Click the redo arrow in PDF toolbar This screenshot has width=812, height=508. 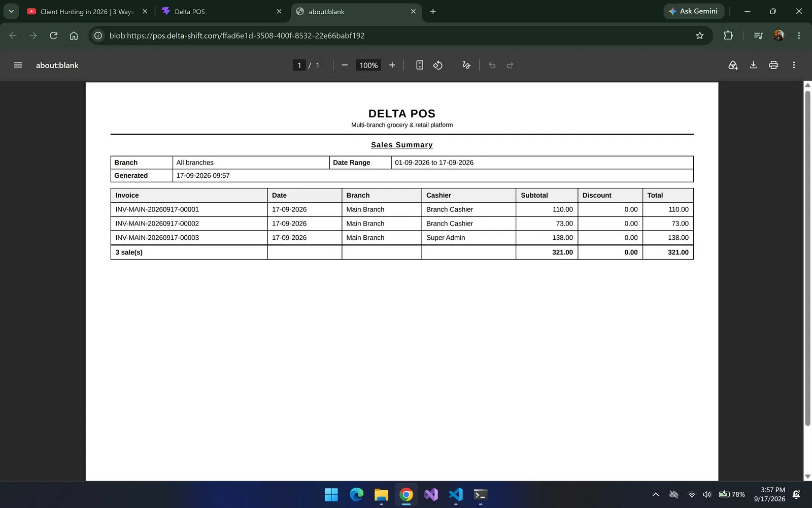[510, 65]
